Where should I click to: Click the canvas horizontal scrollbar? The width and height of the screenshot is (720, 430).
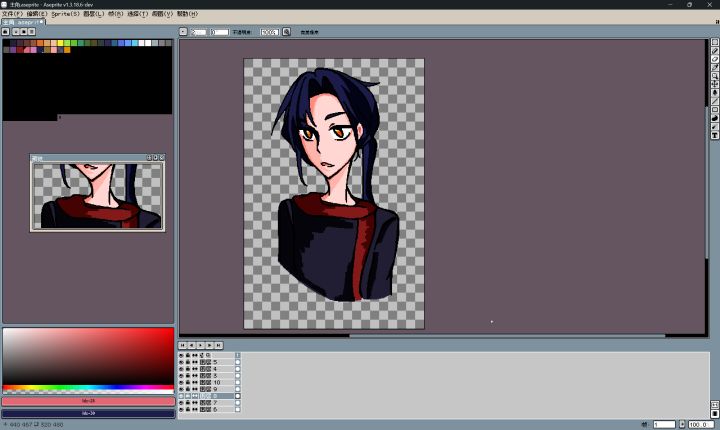click(507, 336)
